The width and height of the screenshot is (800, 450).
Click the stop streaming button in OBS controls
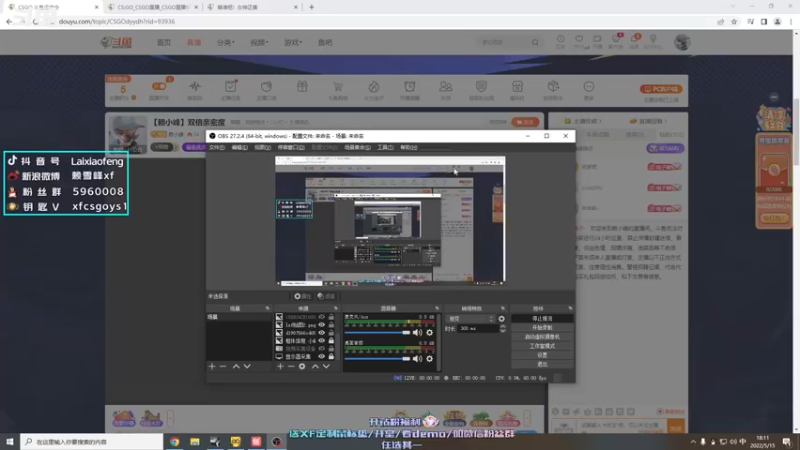pyautogui.click(x=542, y=318)
